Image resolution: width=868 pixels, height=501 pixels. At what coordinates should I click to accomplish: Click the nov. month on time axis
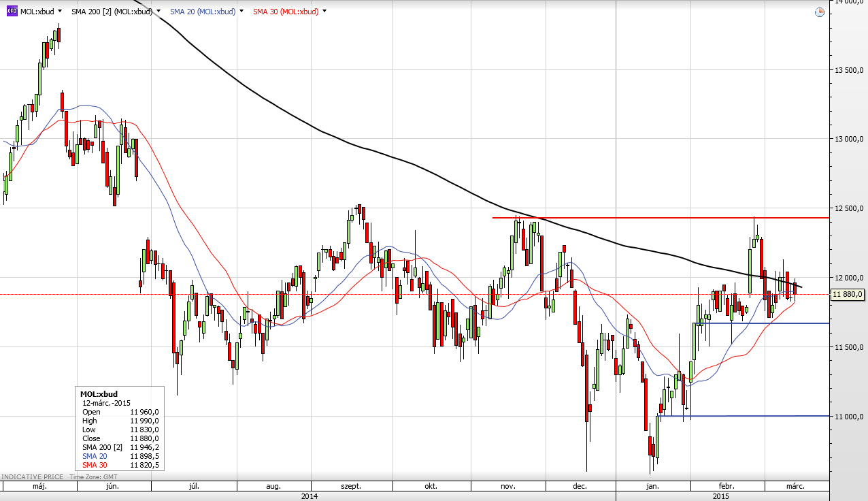pyautogui.click(x=507, y=487)
